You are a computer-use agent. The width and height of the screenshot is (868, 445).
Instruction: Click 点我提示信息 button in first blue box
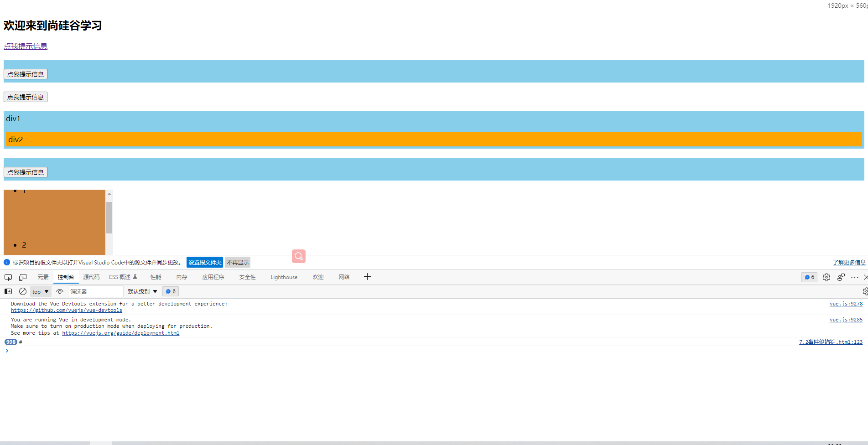point(26,74)
